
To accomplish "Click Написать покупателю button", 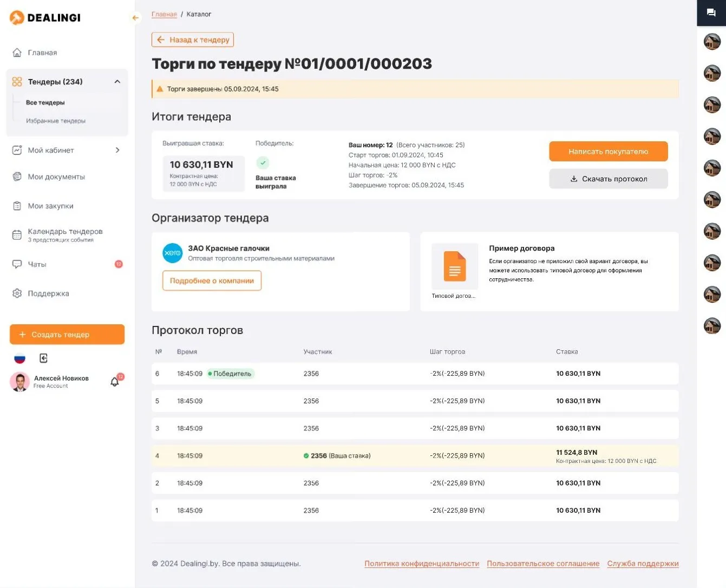I will tap(609, 152).
